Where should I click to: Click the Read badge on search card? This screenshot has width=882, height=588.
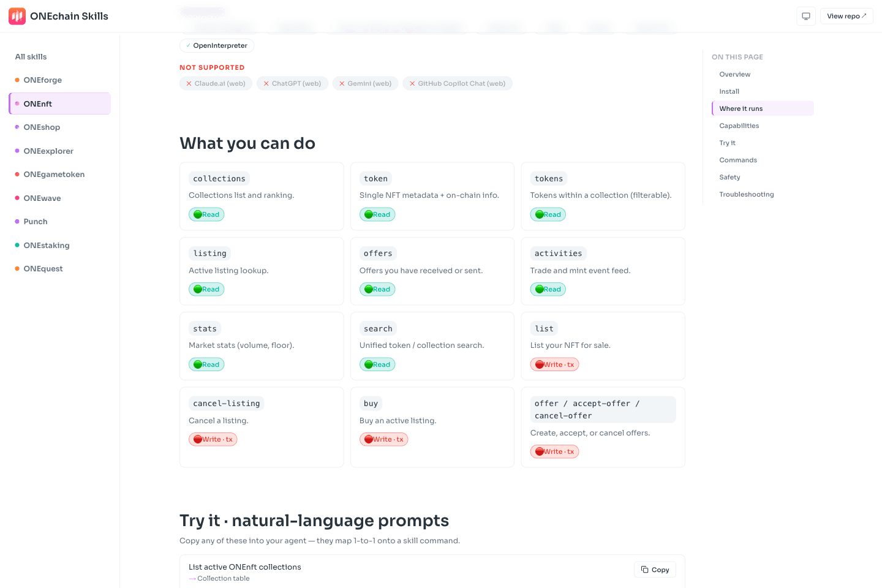tap(377, 364)
